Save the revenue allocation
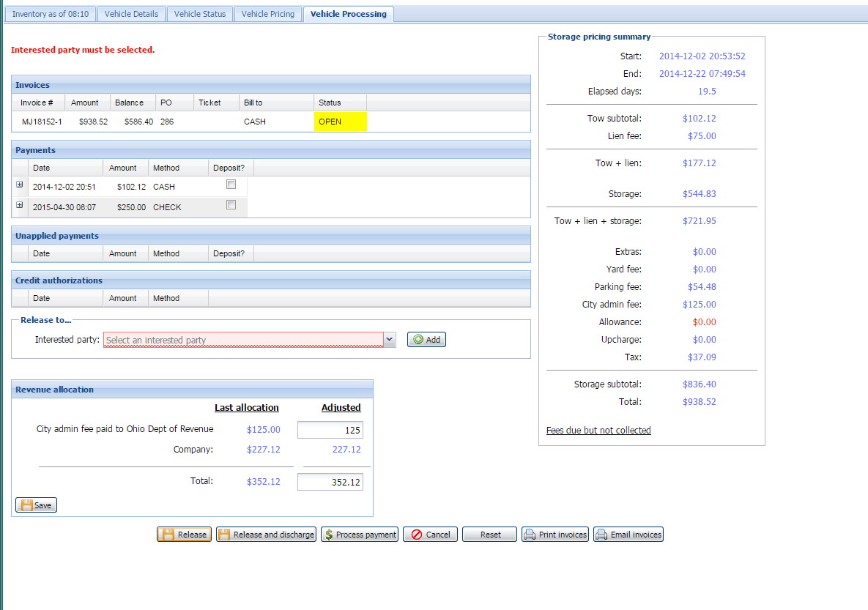868x610 pixels. point(36,505)
